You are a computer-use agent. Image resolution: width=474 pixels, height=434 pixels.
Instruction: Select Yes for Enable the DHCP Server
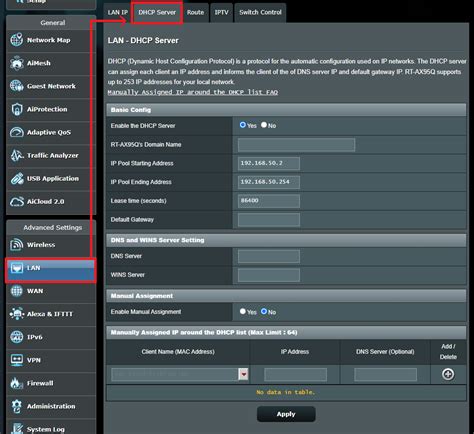tap(243, 125)
